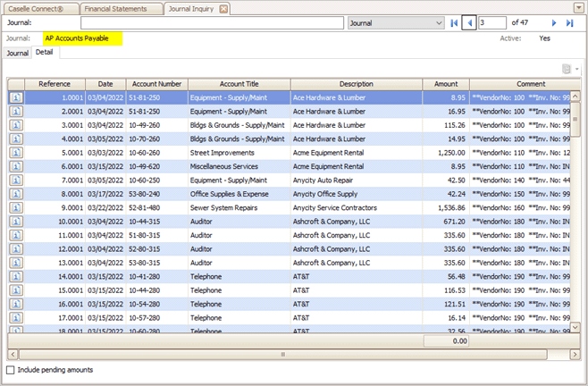Select Sewer System Repairs account title
The width and height of the screenshot is (588, 386).
(239, 208)
